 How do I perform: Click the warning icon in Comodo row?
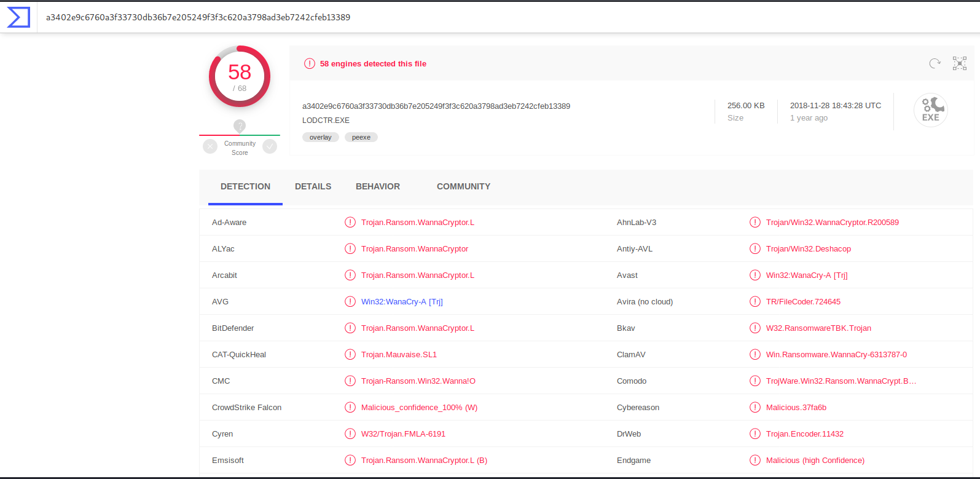(x=755, y=381)
